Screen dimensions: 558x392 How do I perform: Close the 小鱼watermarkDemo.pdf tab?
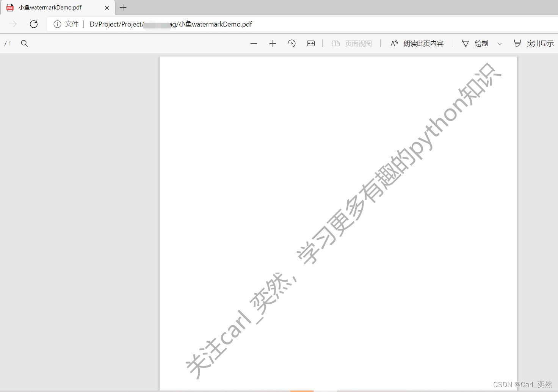(x=107, y=8)
